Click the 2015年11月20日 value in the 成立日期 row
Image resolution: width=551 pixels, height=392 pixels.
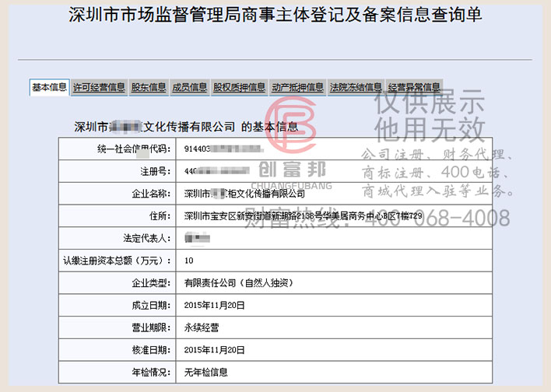tap(214, 305)
